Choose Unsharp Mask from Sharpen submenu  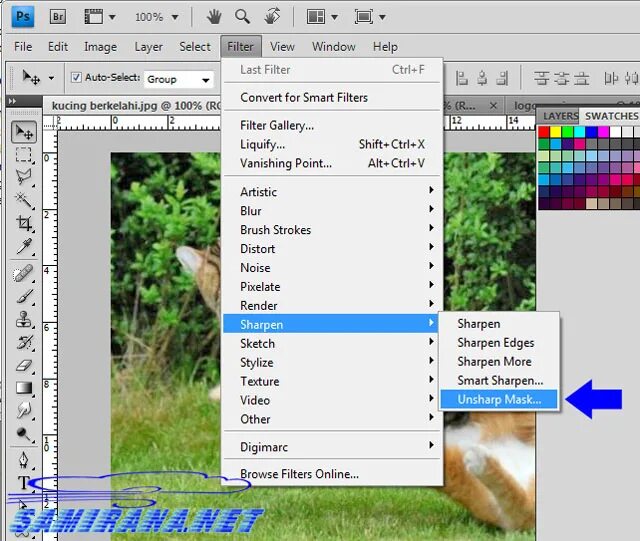pyautogui.click(x=499, y=399)
